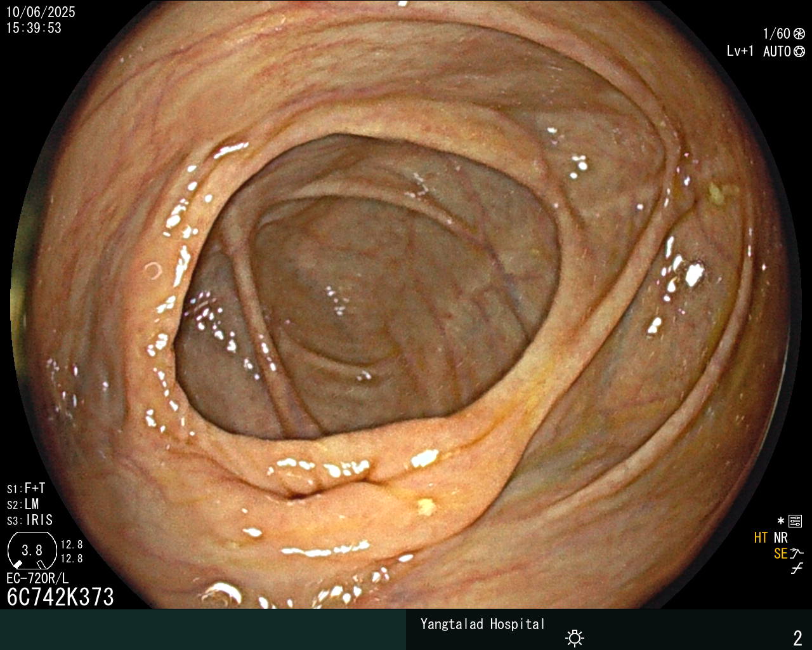Viewport: 812px width, 650px height.
Task: Click the image counter 2 in the bottom bar
Action: (797, 638)
